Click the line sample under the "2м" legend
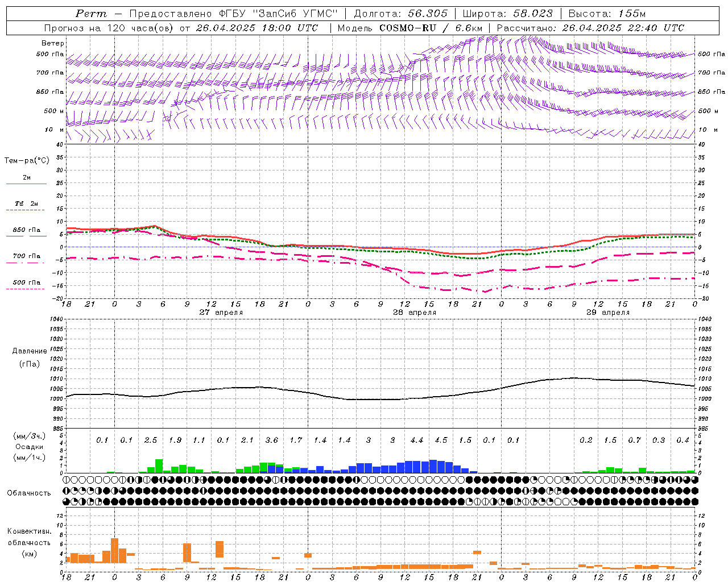This screenshot has height=582, width=728. [x=26, y=184]
